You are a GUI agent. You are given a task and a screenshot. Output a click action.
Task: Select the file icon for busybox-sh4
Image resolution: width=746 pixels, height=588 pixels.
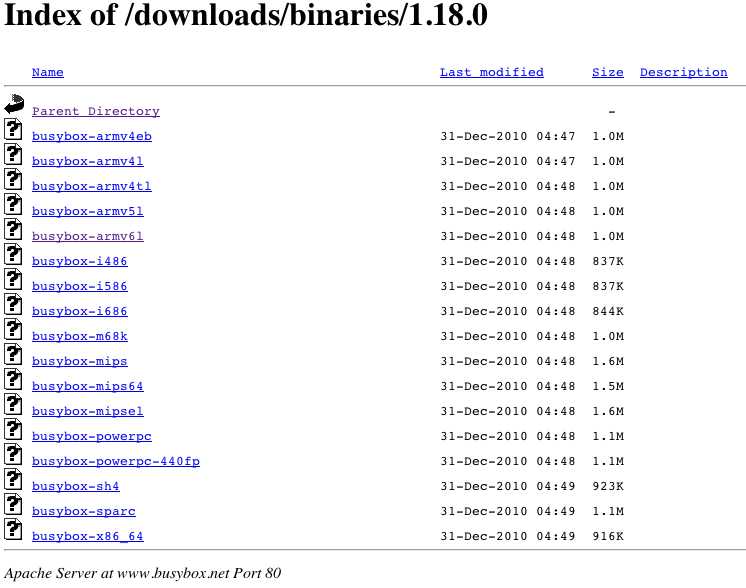point(13,479)
